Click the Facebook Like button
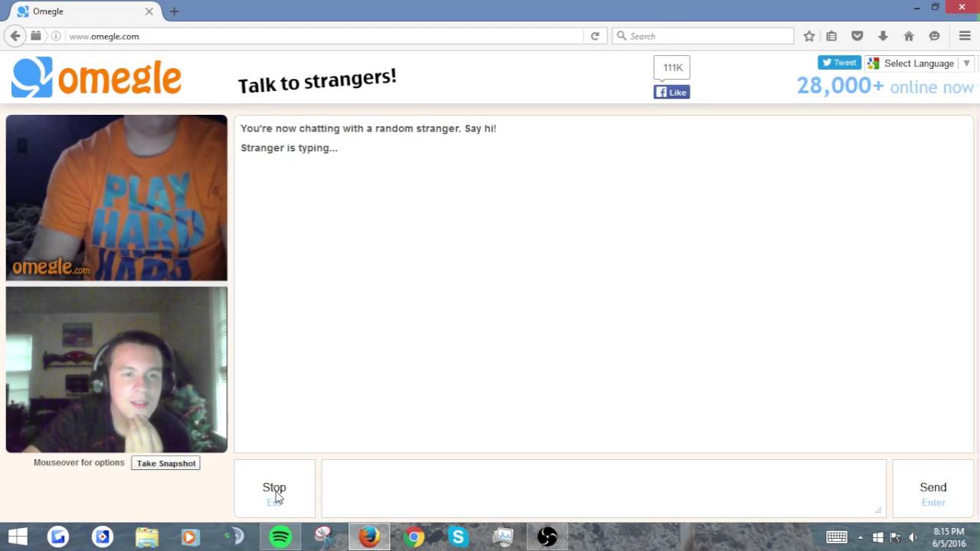The width and height of the screenshot is (980, 551). (x=671, y=92)
